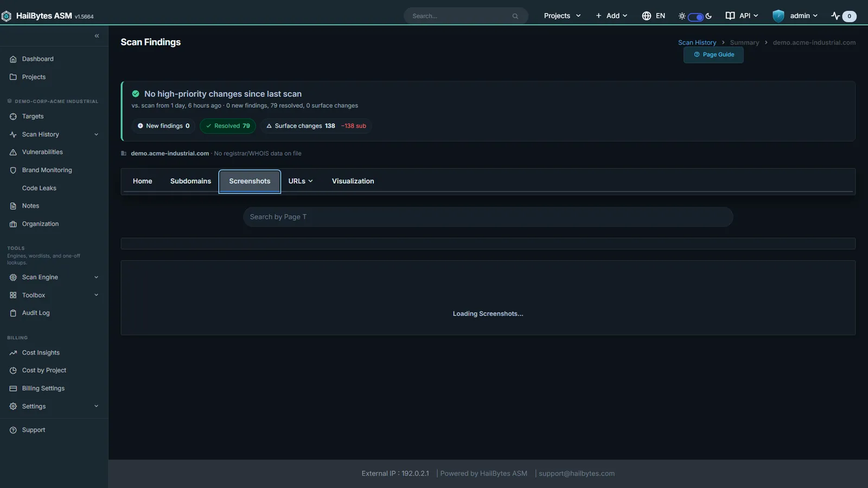Click the Audit Log clipboard icon
Image resolution: width=868 pixels, height=488 pixels.
(x=13, y=313)
